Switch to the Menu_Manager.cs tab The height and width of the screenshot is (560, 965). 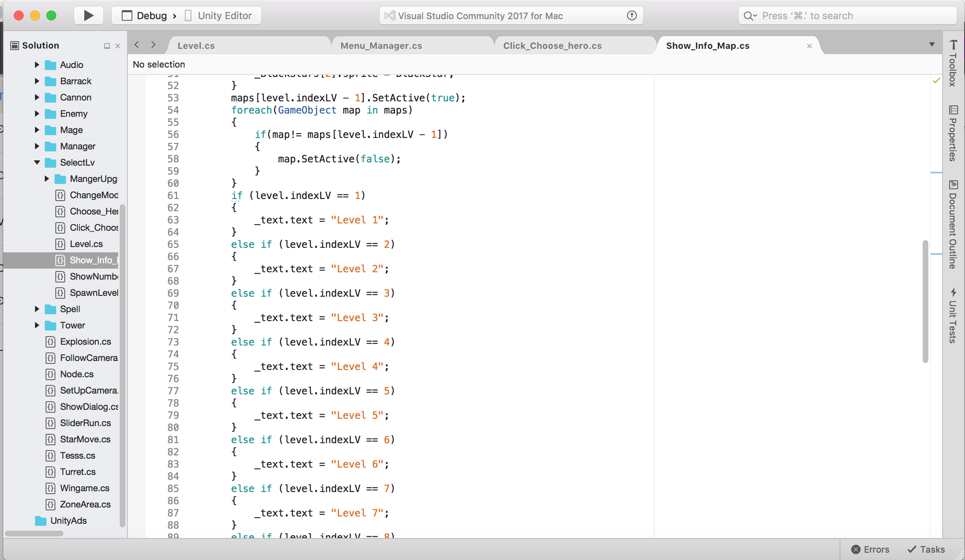click(381, 46)
